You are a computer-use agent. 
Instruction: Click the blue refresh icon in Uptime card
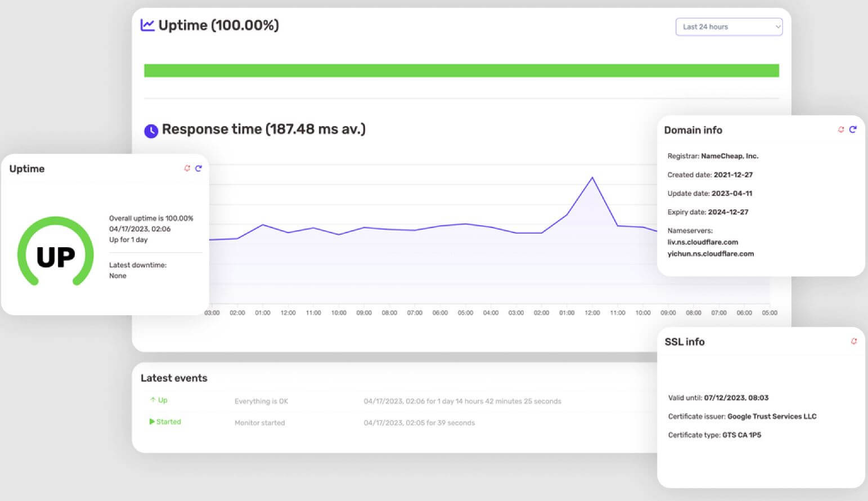click(x=199, y=168)
